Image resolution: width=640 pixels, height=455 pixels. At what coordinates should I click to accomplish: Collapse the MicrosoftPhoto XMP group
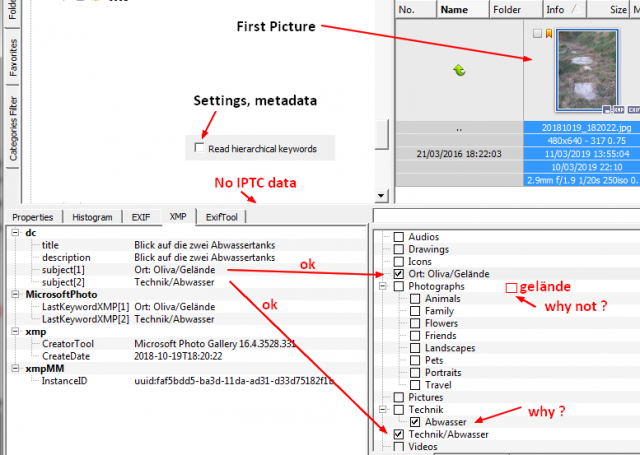[15, 294]
